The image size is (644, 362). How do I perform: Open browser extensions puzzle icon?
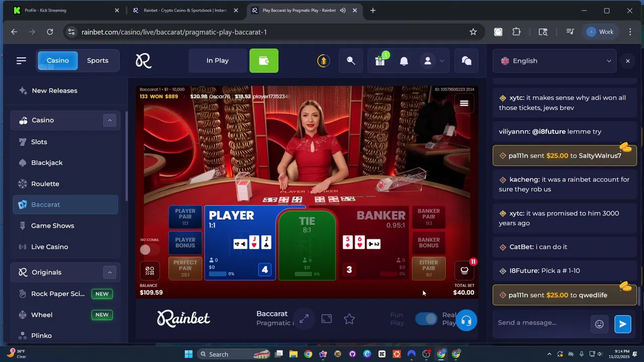tap(516, 32)
